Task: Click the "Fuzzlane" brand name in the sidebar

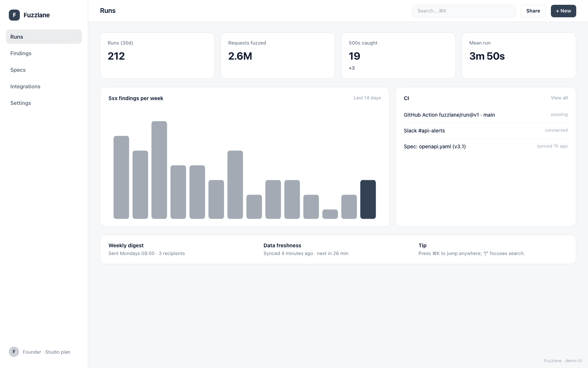Action: pos(37,15)
